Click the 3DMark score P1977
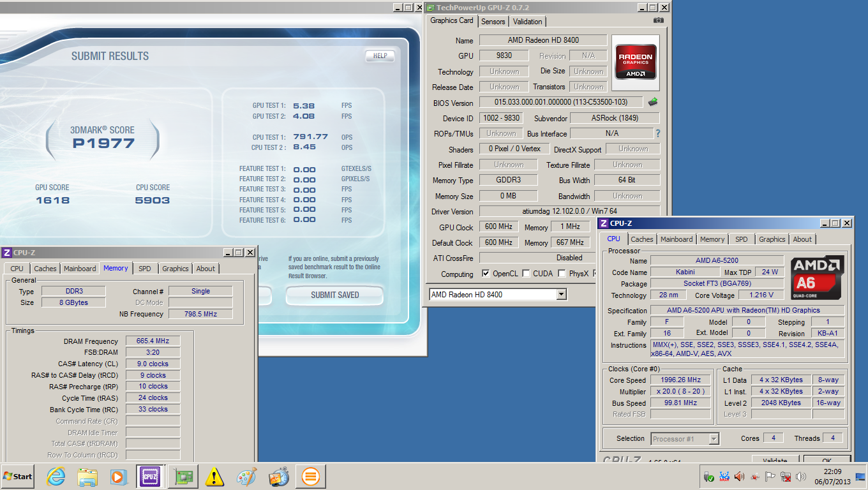The image size is (868, 490). [x=103, y=144]
